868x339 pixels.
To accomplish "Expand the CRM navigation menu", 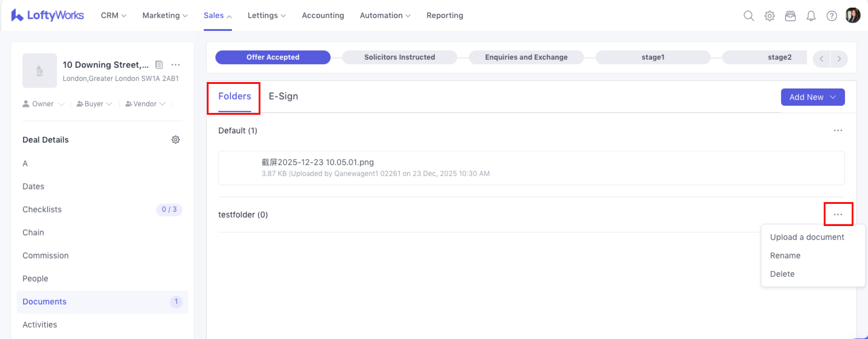I will (113, 15).
